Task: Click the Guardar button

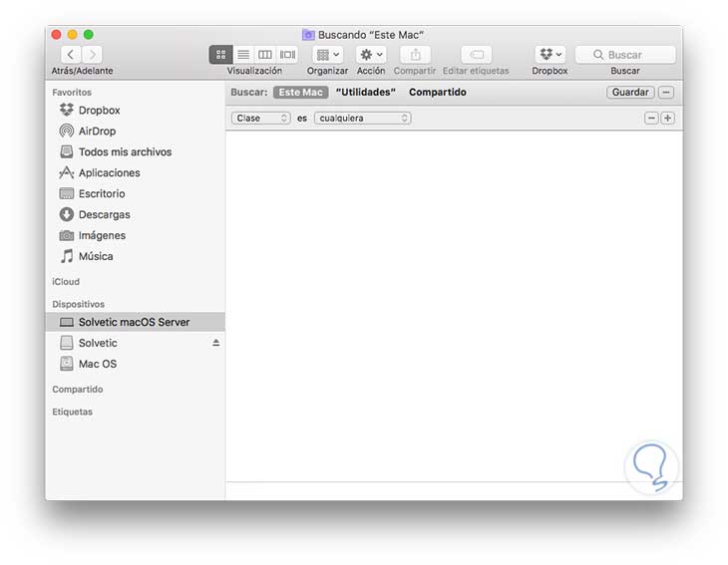Action: tap(630, 93)
